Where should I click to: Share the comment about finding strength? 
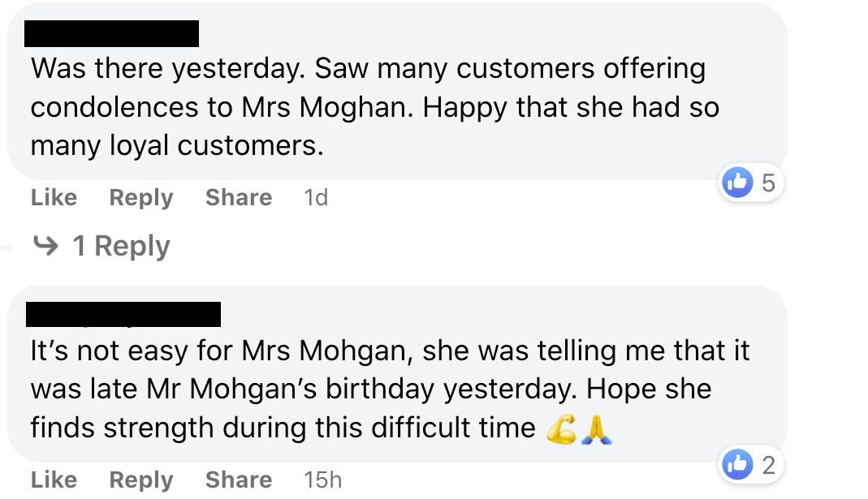tap(239, 480)
